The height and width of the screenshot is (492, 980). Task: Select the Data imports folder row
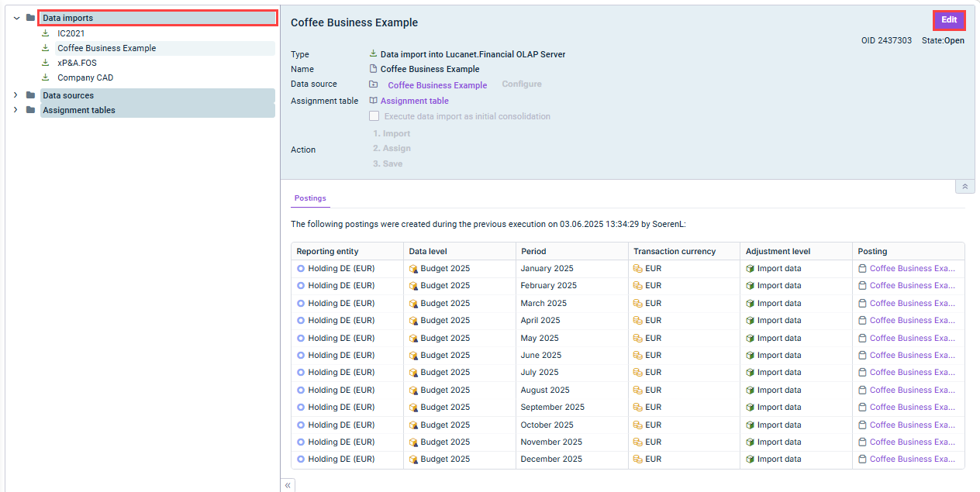click(157, 18)
